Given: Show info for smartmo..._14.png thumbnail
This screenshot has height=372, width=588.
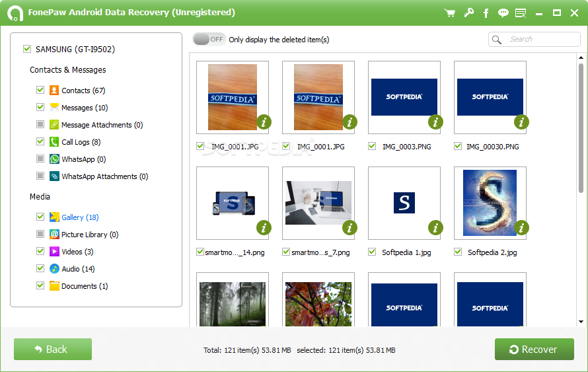Looking at the screenshot, I should point(264,227).
